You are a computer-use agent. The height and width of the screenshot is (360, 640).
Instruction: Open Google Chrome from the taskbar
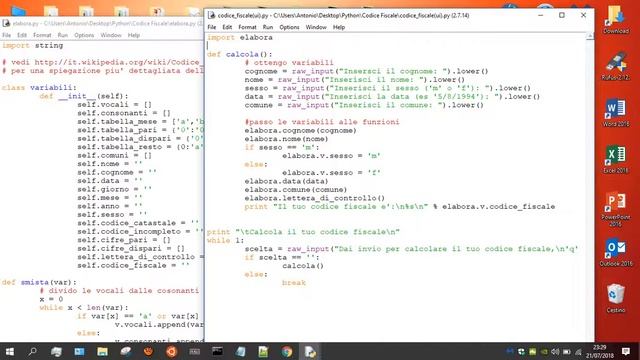287,351
